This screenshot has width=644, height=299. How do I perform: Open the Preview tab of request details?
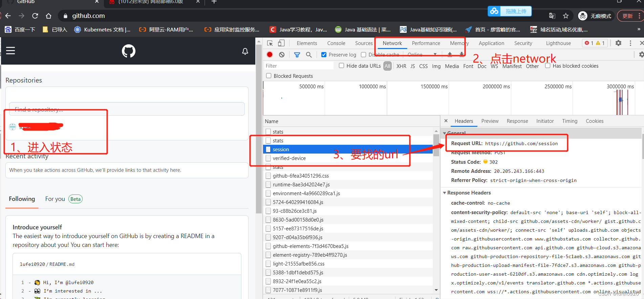(490, 121)
